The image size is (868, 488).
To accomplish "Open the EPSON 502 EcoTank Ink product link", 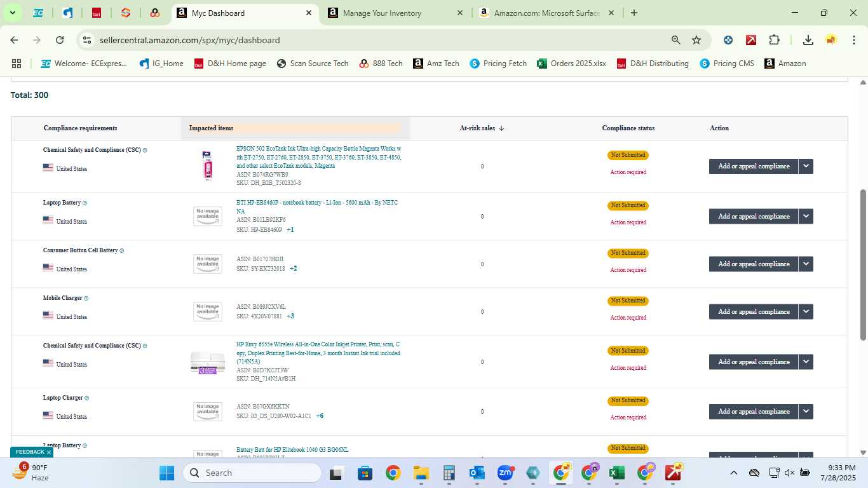I will 318,157.
